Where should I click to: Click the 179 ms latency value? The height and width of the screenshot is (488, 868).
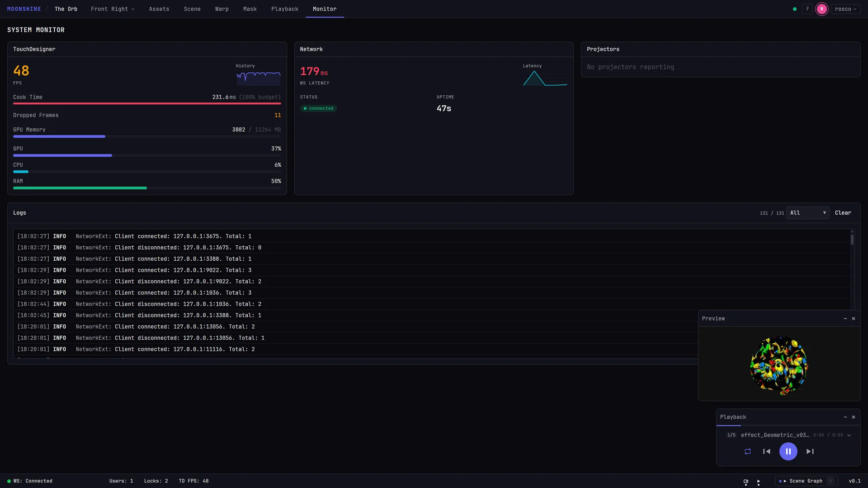tap(314, 71)
